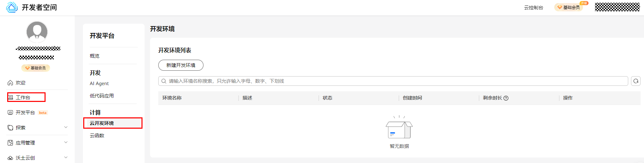Focus the environment name search field

[x=393, y=81]
